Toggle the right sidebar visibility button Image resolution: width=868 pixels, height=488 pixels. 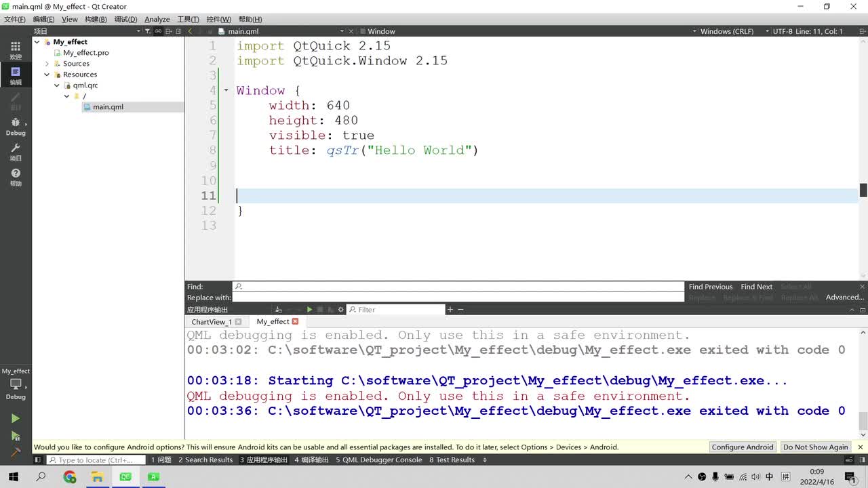(861, 460)
